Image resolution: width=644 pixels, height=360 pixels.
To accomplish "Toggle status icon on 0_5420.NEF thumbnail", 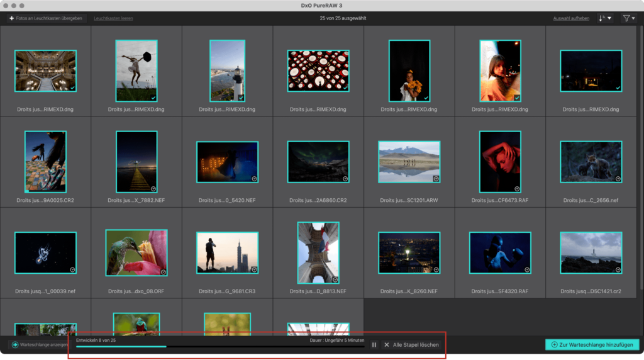I will click(254, 179).
